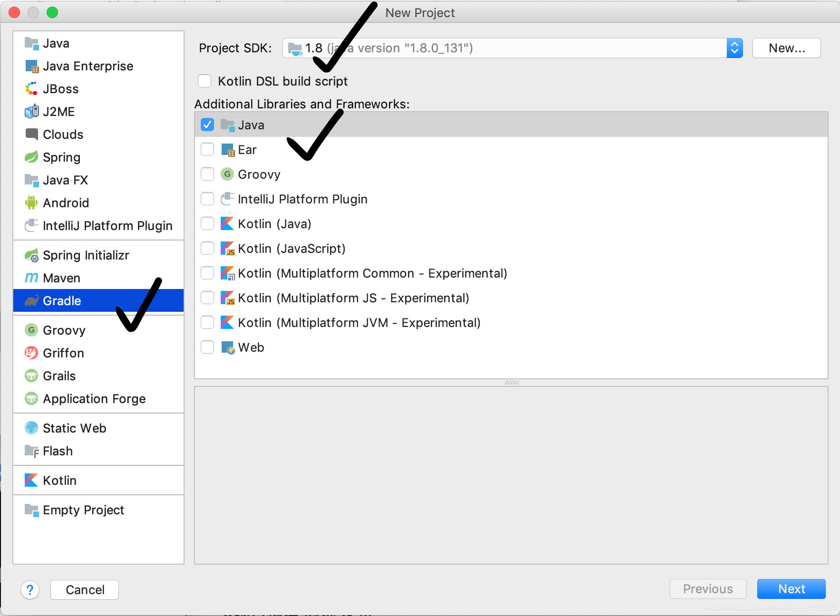Select the Spring Initializr icon
This screenshot has height=616, width=840.
[x=31, y=255]
